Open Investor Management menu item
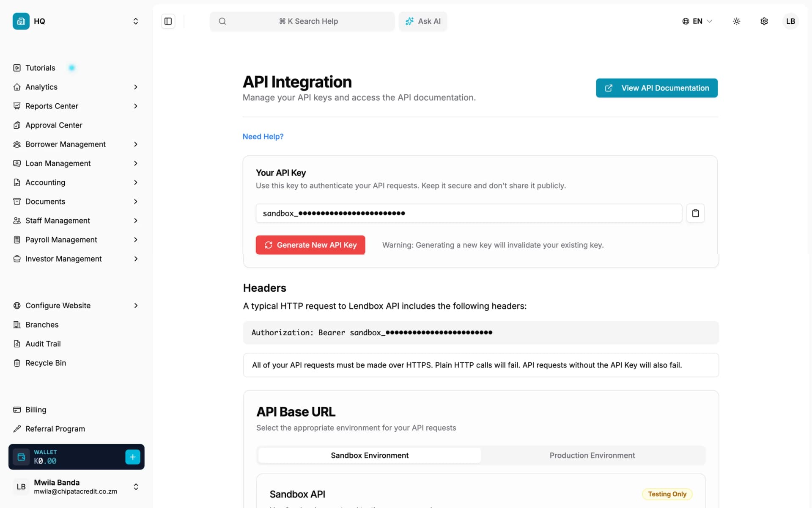This screenshot has height=508, width=812. pyautogui.click(x=76, y=259)
